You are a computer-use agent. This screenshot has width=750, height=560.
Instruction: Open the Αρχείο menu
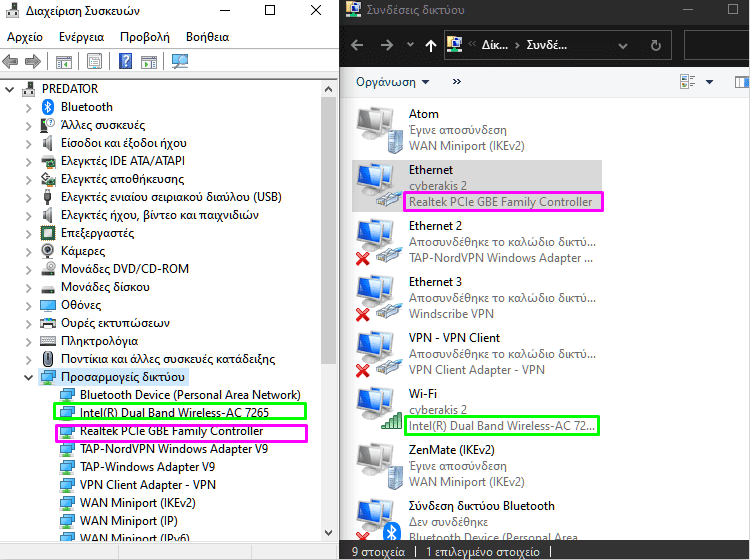pyautogui.click(x=25, y=37)
